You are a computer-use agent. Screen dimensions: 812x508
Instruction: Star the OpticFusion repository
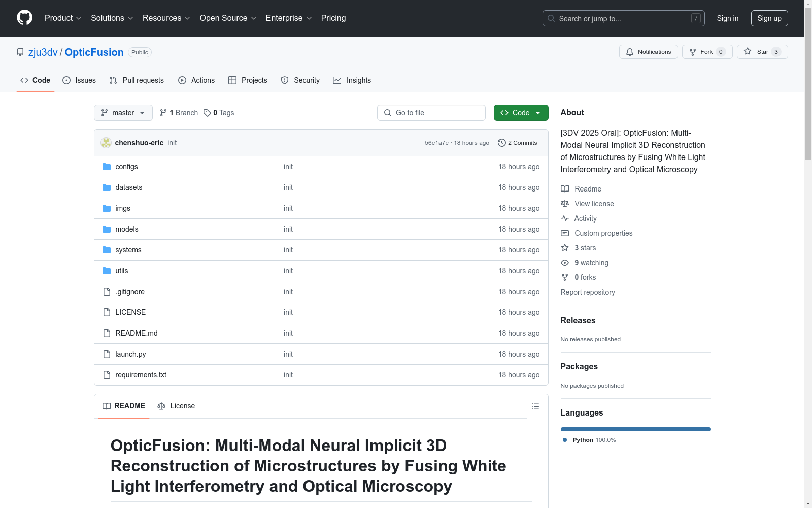pos(762,52)
